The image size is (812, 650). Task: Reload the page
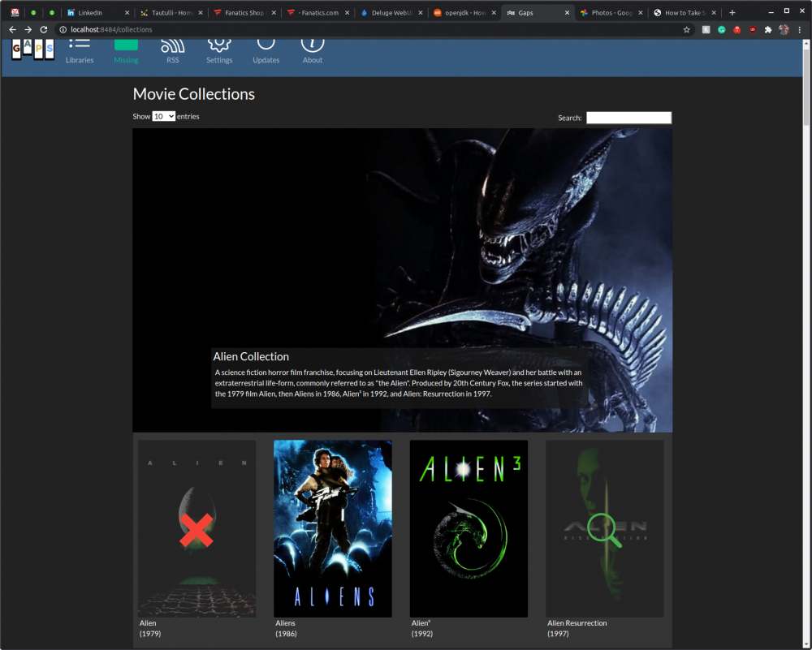click(x=44, y=29)
